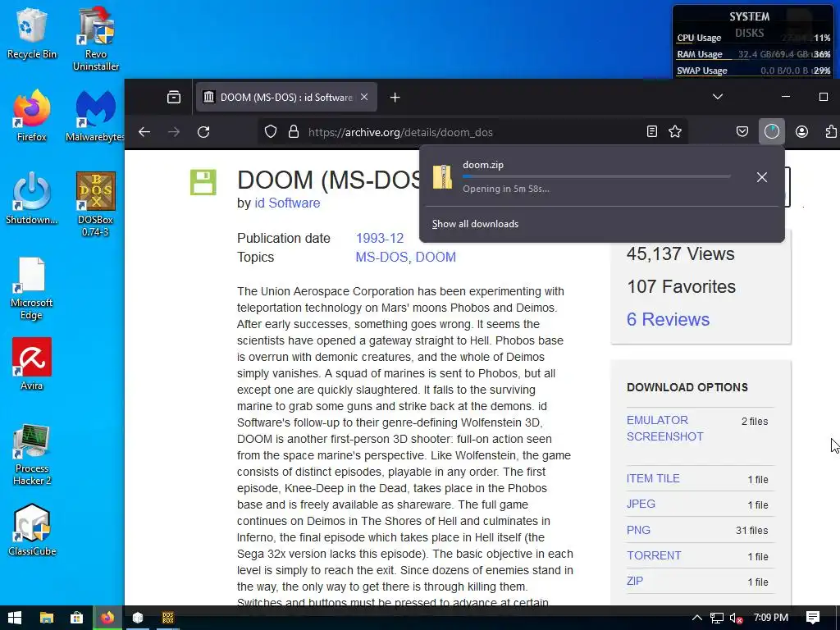Select the DOOM (MS-DOS) browser tab
840x630 pixels.
coord(286,98)
